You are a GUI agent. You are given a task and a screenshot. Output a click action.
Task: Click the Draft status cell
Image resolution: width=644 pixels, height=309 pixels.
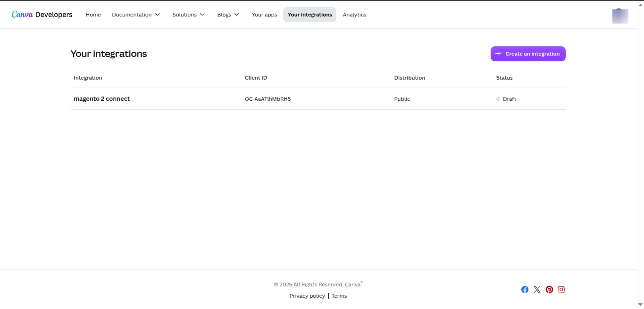(x=506, y=99)
